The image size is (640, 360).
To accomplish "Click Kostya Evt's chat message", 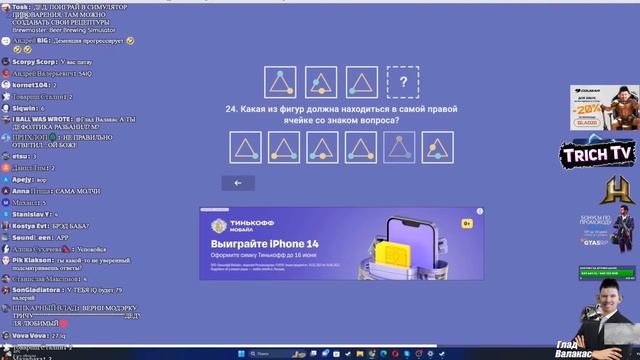I will (x=50, y=226).
